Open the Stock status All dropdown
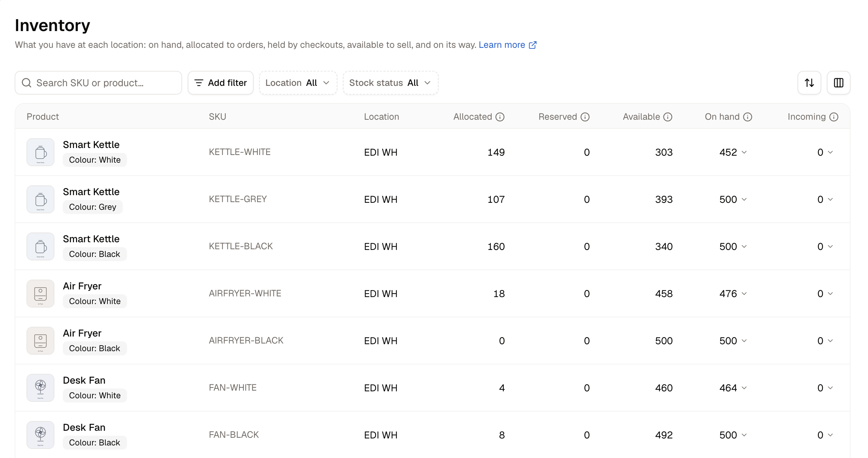This screenshot has width=868, height=458. tap(390, 83)
